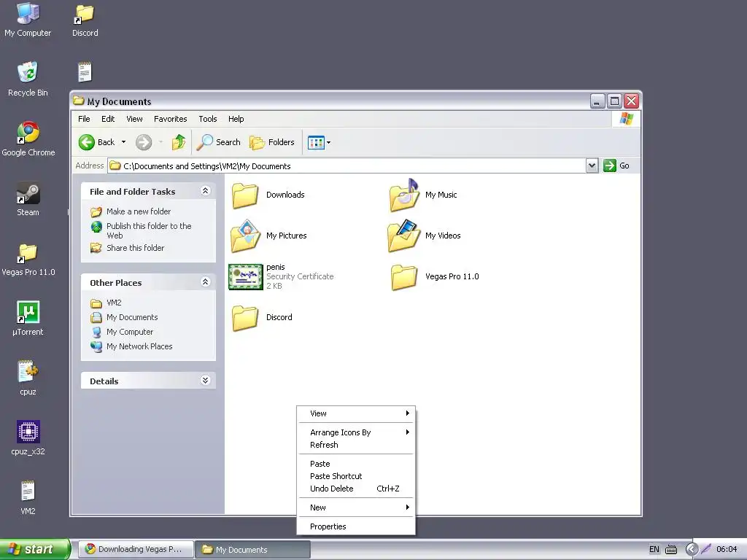Screen dimensions: 747x560
Task: Open the Back history dropdown arrow
Action: 123,142
